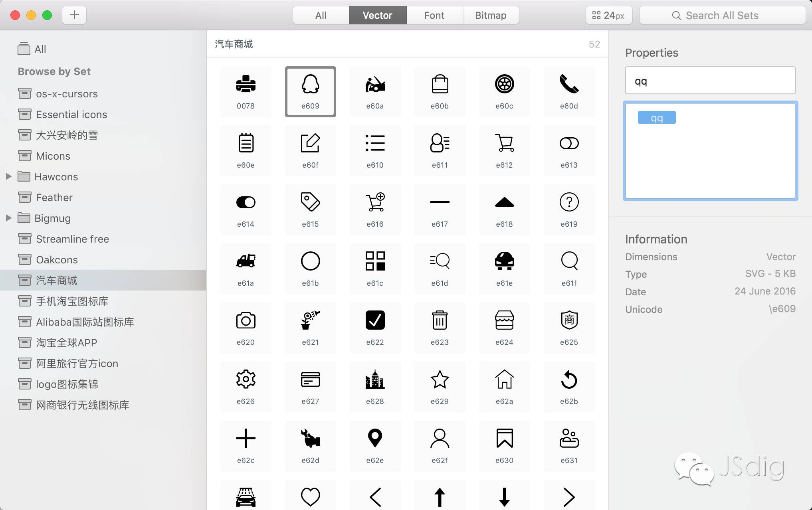Open the Feather icon set

pos(54,197)
